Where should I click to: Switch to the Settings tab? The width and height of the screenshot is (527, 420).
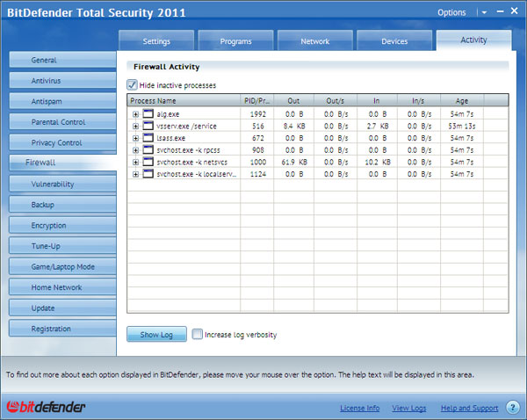coord(156,40)
